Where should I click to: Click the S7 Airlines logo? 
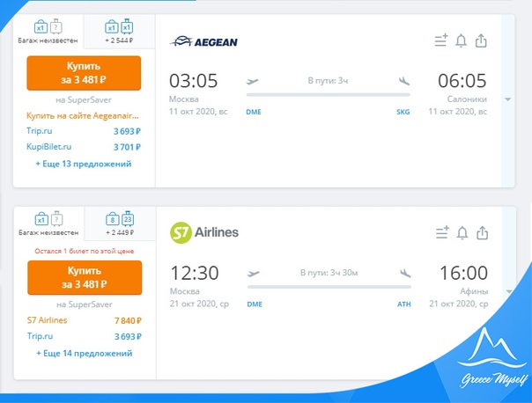(x=204, y=232)
